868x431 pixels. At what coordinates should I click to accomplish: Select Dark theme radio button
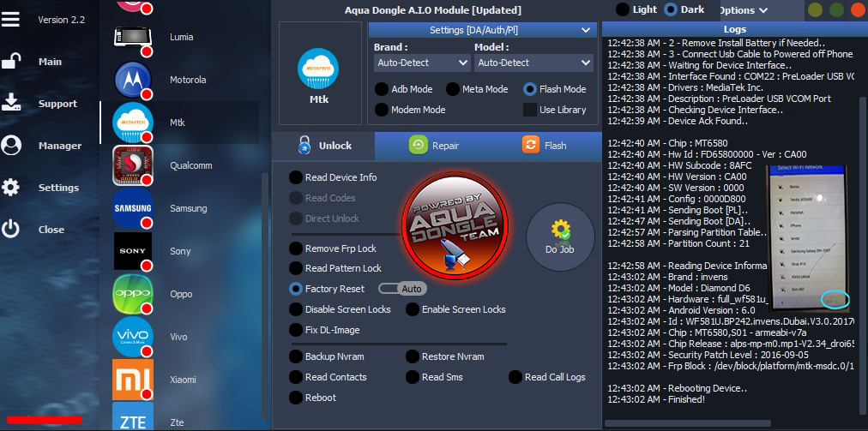click(671, 9)
